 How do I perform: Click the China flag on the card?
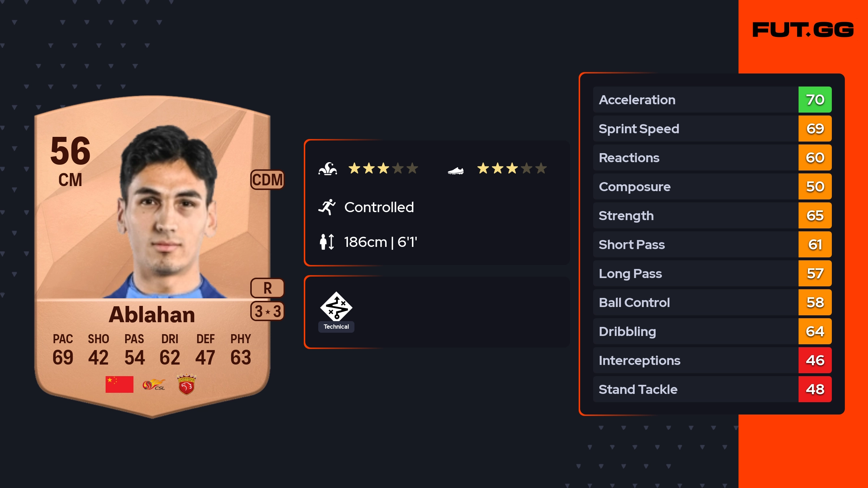point(119,384)
